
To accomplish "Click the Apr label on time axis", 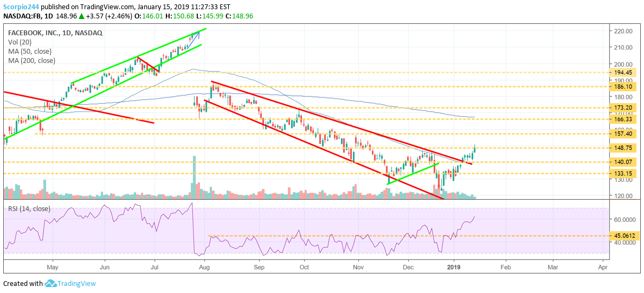I will (603, 266).
